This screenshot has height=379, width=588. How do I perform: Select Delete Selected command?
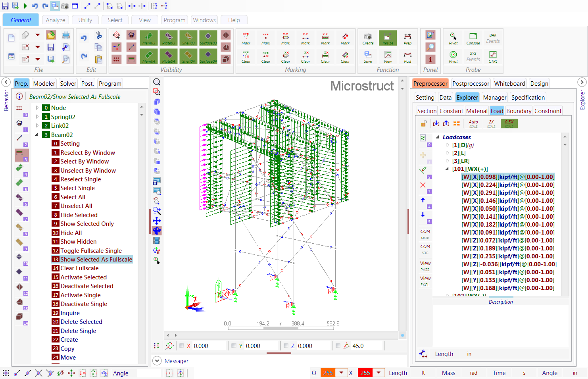coord(81,321)
